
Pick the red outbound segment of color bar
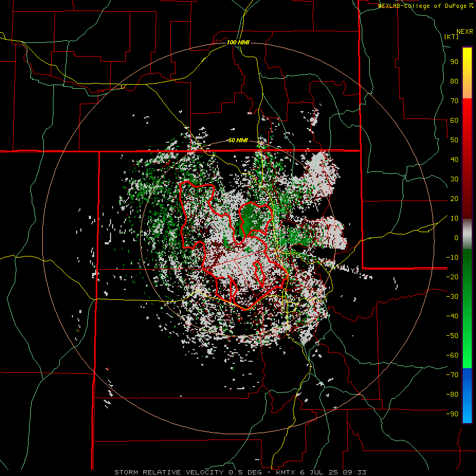(x=467, y=158)
